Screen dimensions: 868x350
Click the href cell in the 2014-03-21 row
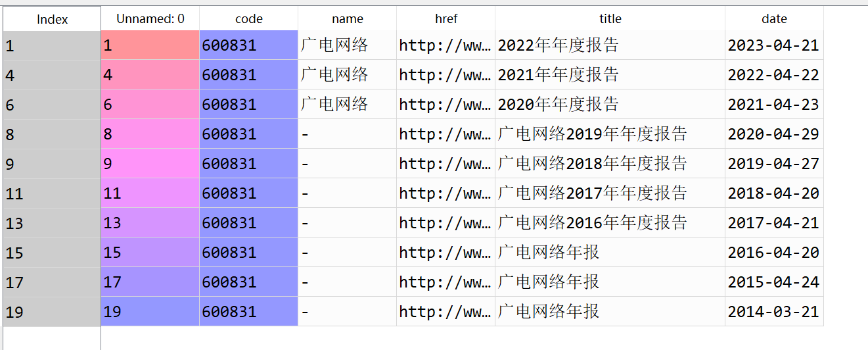click(x=446, y=312)
